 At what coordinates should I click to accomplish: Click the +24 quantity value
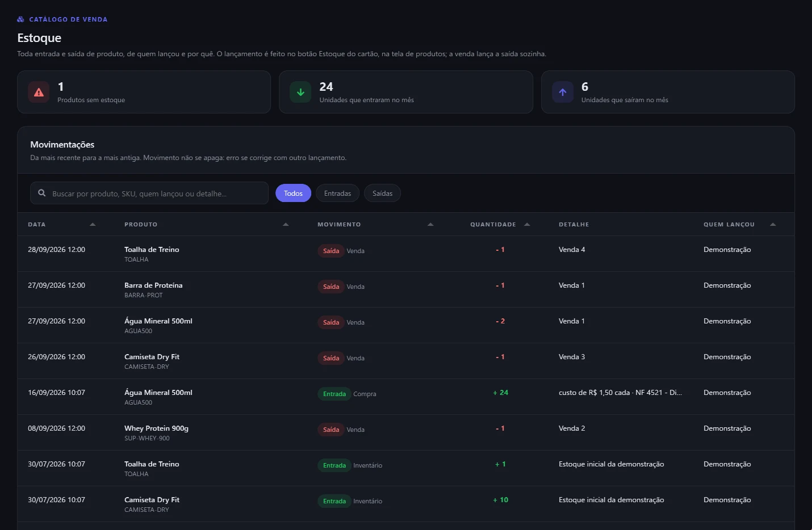pyautogui.click(x=500, y=393)
